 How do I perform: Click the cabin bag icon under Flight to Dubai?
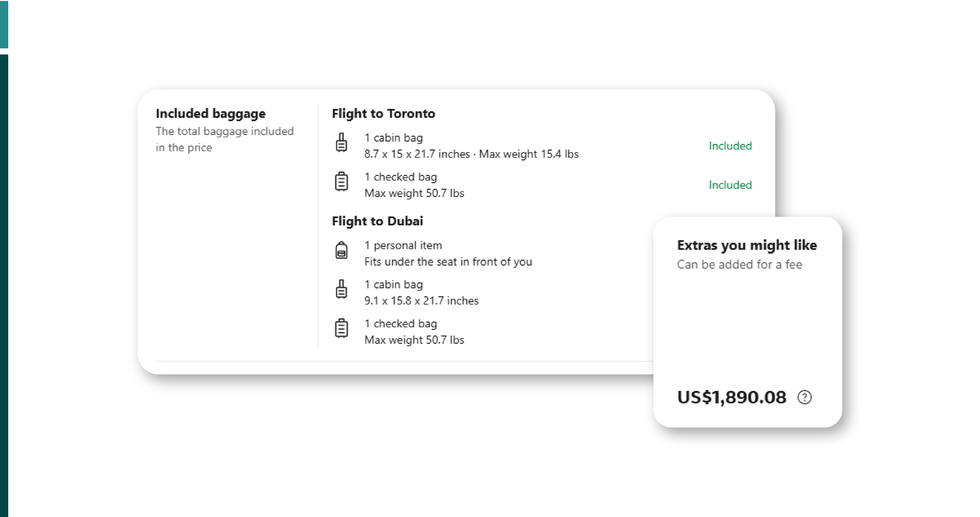tap(341, 289)
